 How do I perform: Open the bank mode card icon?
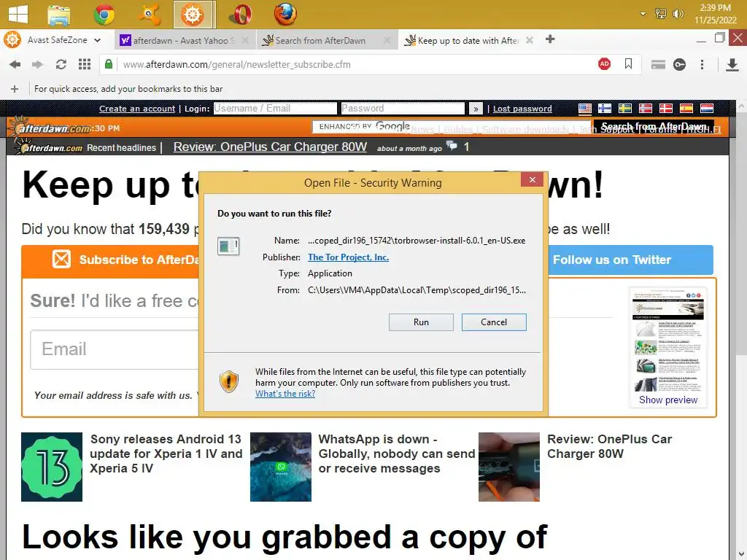[658, 64]
